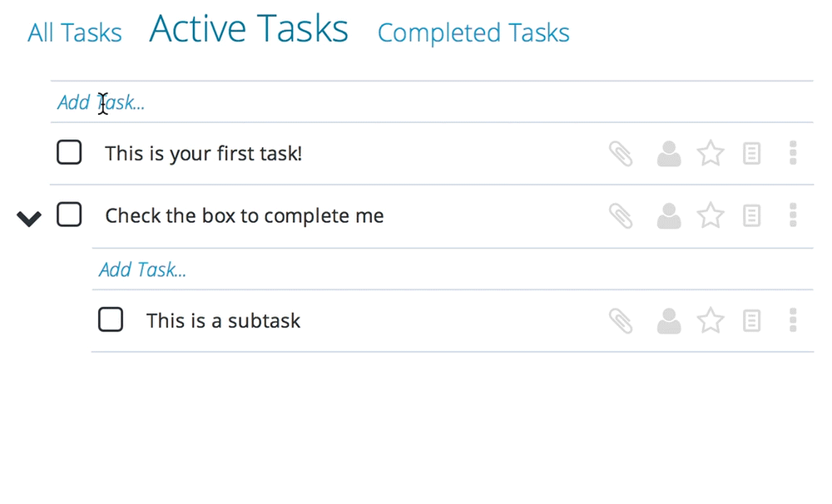The image size is (832, 504).
Task: Switch to the All Tasks tab
Action: click(74, 33)
